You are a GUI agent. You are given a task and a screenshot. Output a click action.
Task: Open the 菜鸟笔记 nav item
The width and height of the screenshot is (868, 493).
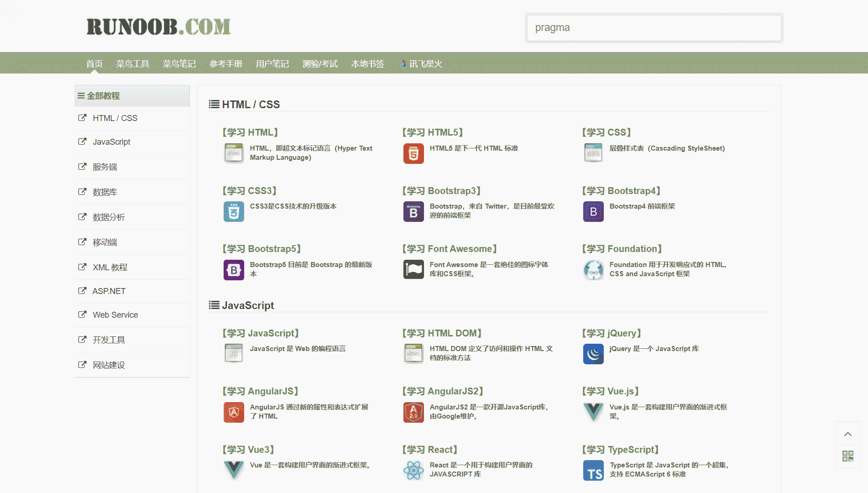179,64
